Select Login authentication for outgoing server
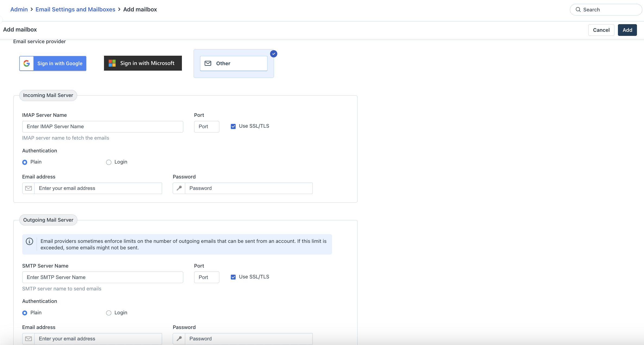 109,313
